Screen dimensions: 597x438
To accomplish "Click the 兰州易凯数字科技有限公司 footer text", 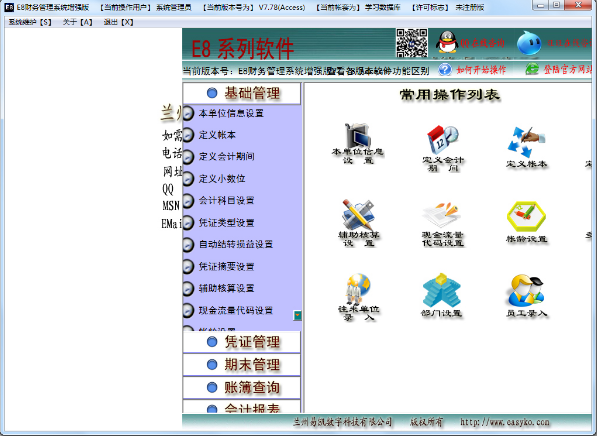I will (x=342, y=422).
